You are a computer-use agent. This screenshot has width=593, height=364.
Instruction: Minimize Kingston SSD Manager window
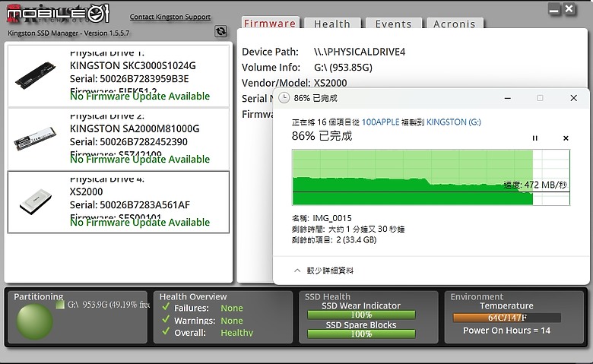click(554, 9)
